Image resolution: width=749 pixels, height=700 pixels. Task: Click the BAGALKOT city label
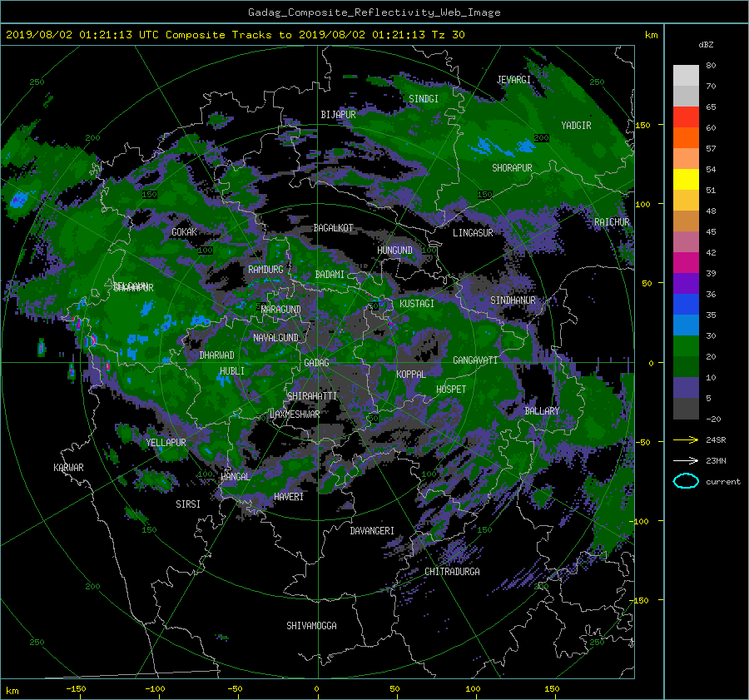(333, 228)
